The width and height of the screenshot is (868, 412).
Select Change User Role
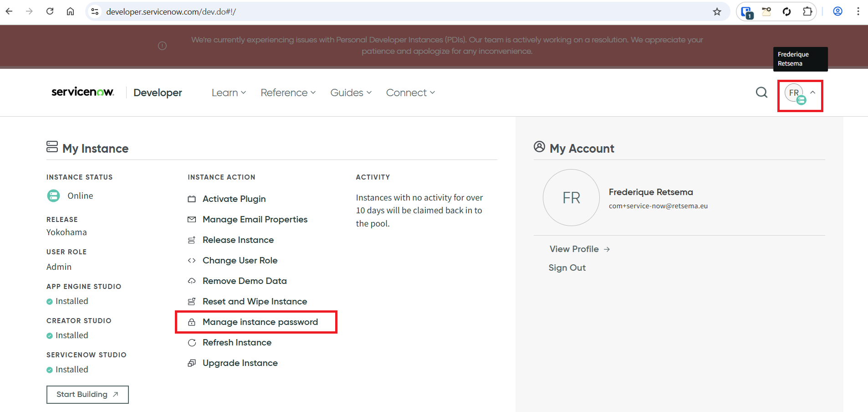tap(240, 261)
